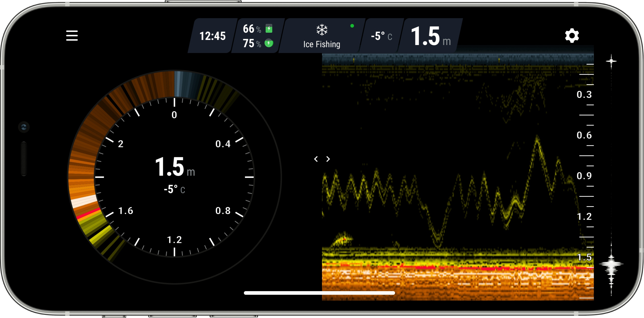Open settings via gear icon
The width and height of the screenshot is (644, 318).
[x=572, y=35]
